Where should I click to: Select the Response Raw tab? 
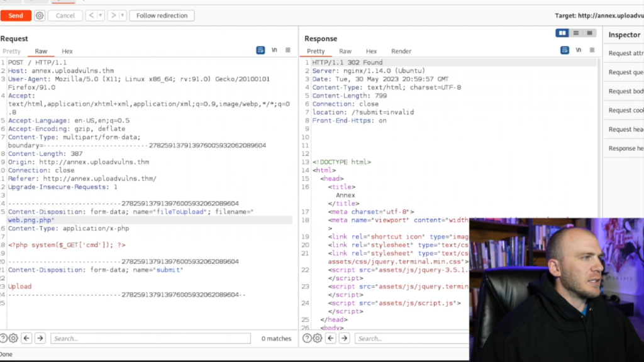(x=345, y=52)
